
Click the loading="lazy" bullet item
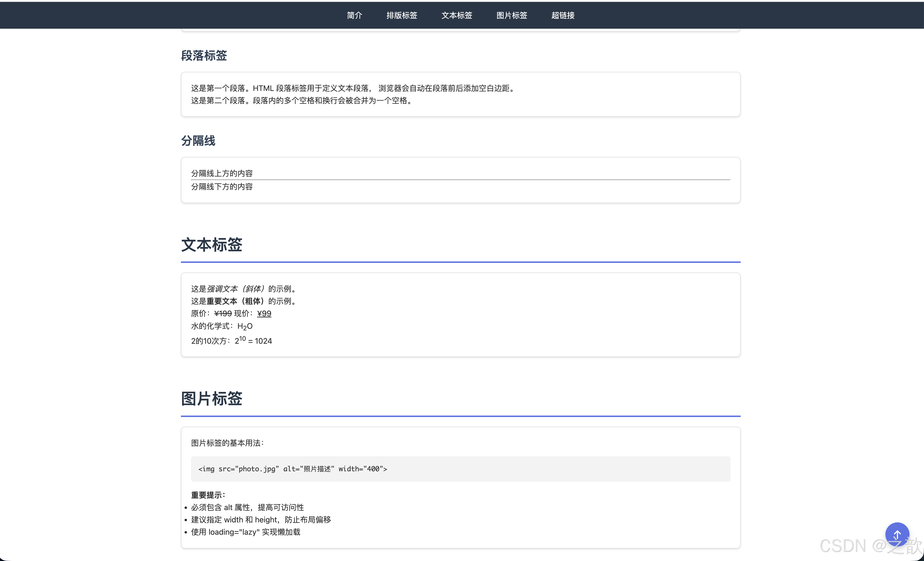246,532
